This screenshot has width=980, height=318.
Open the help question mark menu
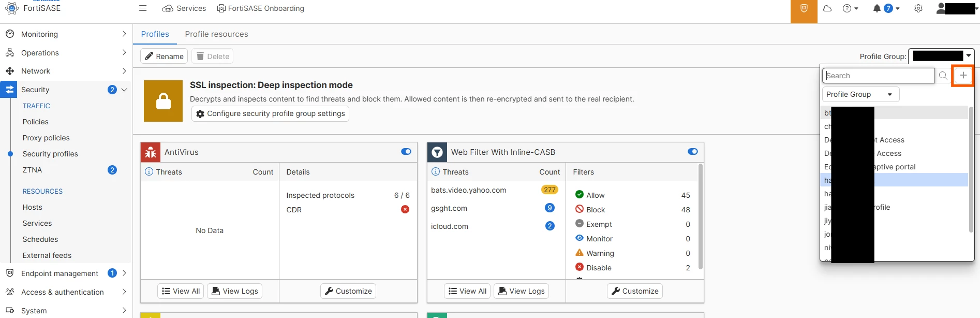point(850,8)
